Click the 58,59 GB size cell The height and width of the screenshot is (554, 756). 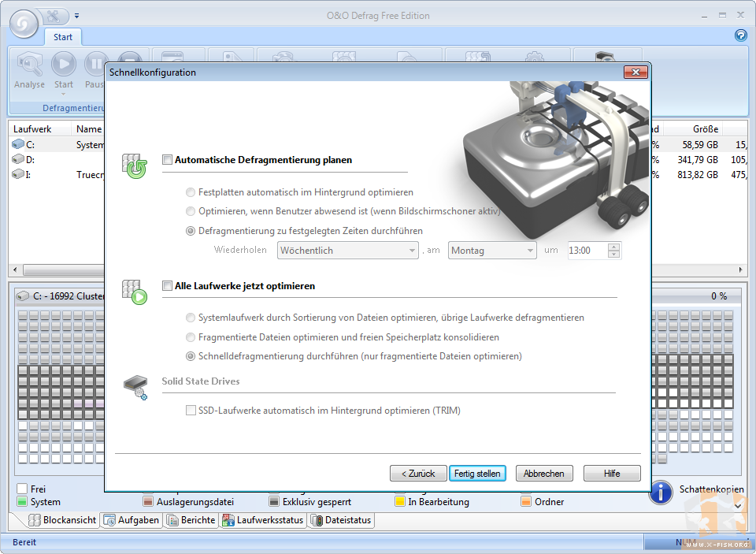click(700, 145)
